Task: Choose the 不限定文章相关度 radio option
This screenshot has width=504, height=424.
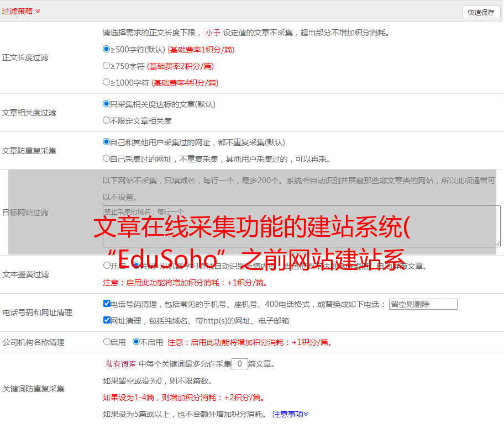Action: (x=107, y=120)
